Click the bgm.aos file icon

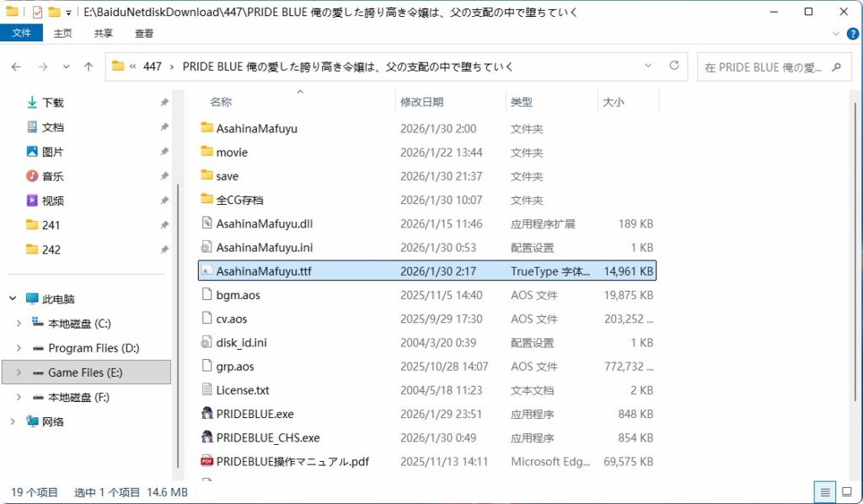tap(207, 294)
